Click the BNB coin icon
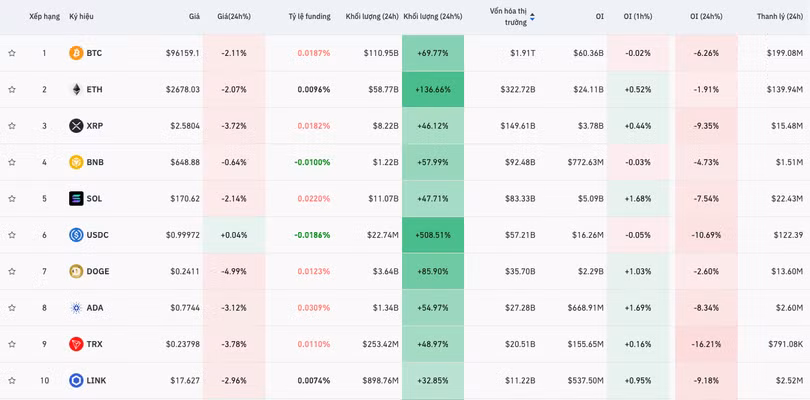This screenshot has width=810, height=400. tap(76, 162)
